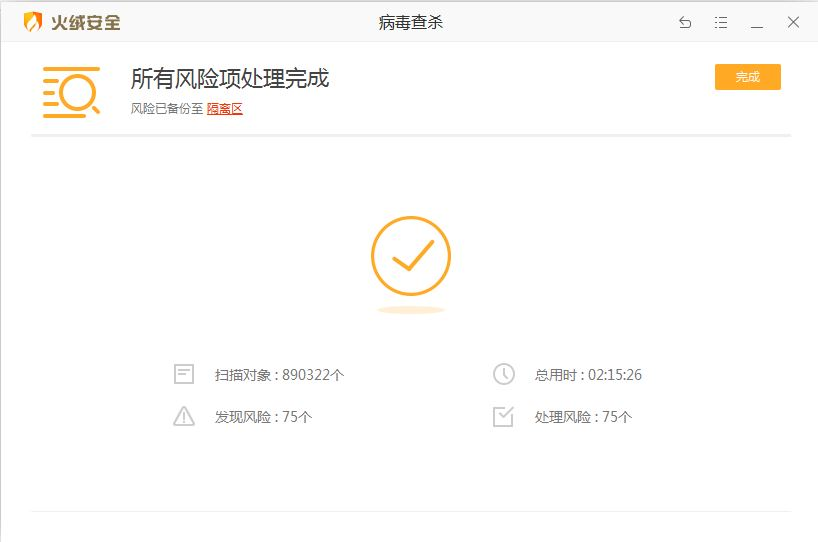Click the magnifier scan-list icon
The width and height of the screenshot is (818, 542).
(x=71, y=92)
